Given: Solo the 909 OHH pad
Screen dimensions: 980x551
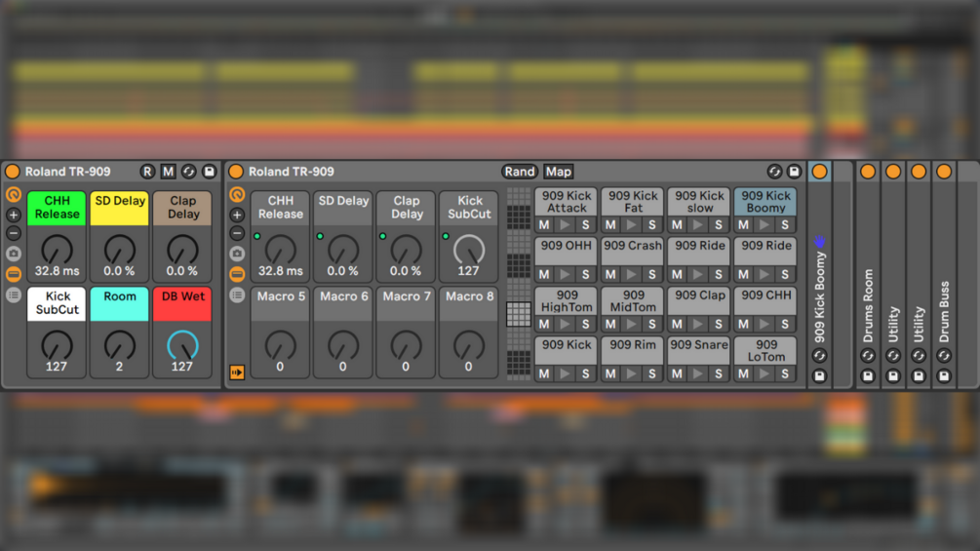Looking at the screenshot, I should coord(586,274).
